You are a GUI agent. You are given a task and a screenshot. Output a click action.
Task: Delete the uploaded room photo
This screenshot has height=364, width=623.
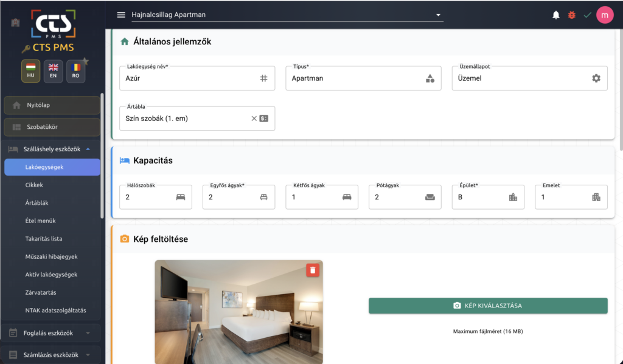313,270
